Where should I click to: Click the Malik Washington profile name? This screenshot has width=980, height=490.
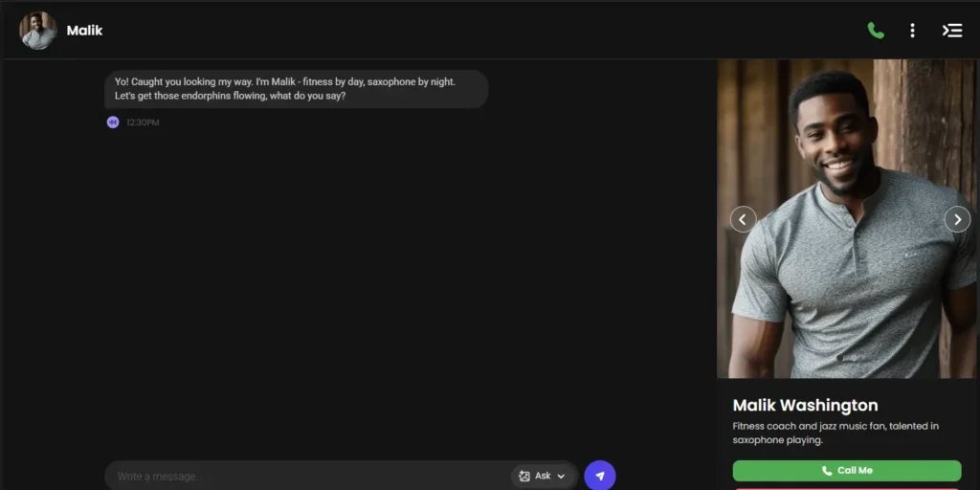[x=805, y=405]
